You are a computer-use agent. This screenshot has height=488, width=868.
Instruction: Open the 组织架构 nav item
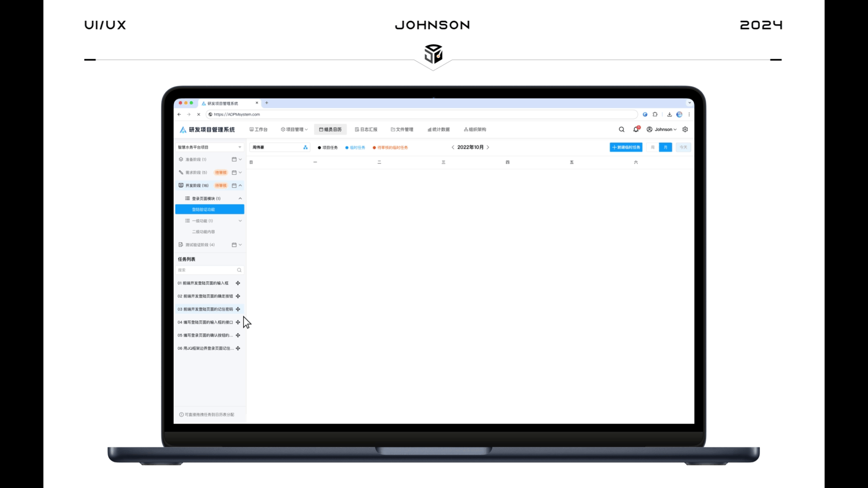(475, 130)
